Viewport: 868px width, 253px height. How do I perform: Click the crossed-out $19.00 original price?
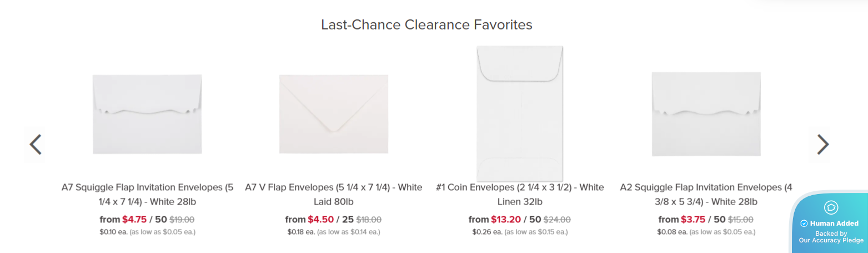(x=182, y=220)
